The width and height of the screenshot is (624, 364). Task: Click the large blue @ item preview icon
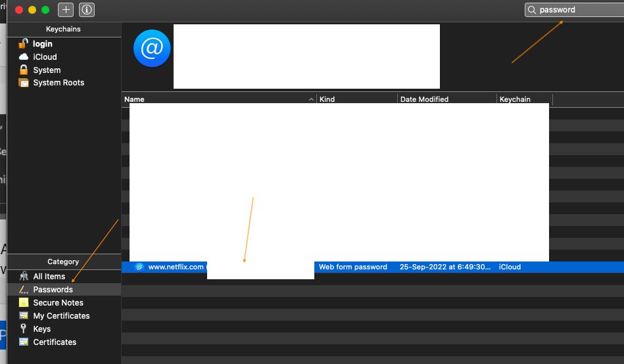pos(152,48)
